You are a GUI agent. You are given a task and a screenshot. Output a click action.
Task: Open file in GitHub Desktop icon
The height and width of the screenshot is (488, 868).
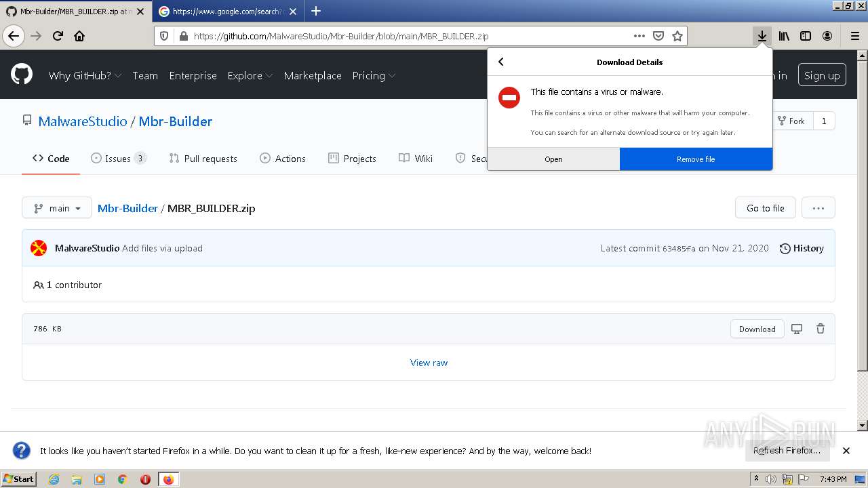797,329
